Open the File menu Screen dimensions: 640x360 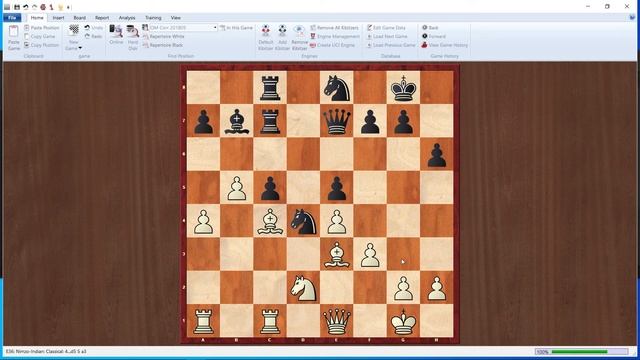[x=12, y=18]
